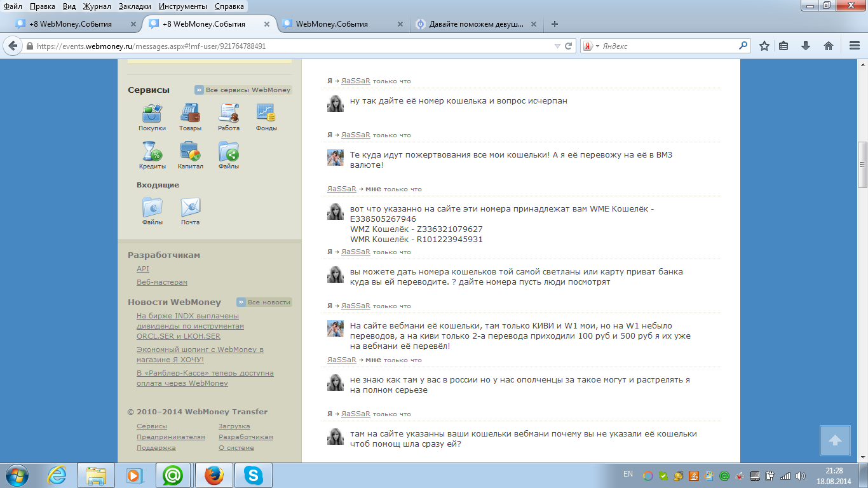Screen dimensions: 868x488
Task: Open the Работа service icon
Action: pos(229,113)
